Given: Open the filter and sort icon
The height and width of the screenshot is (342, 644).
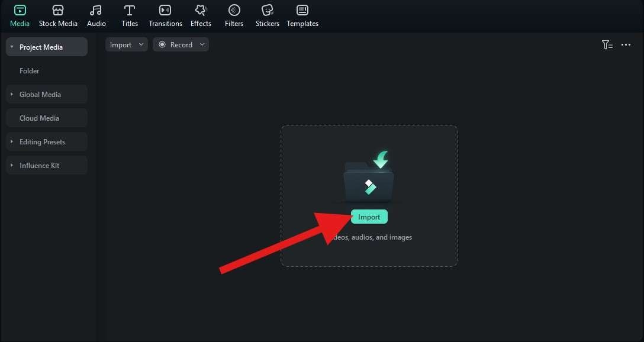Looking at the screenshot, I should (607, 45).
